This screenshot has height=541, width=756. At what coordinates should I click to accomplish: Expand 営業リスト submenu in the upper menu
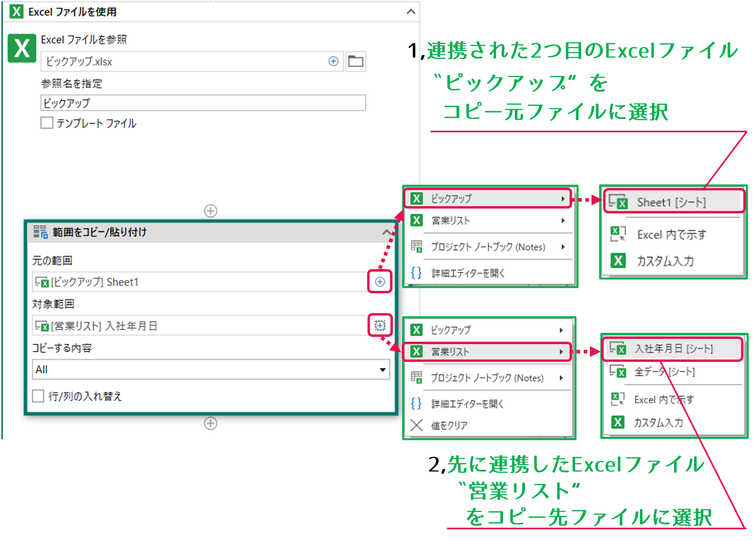(x=488, y=220)
